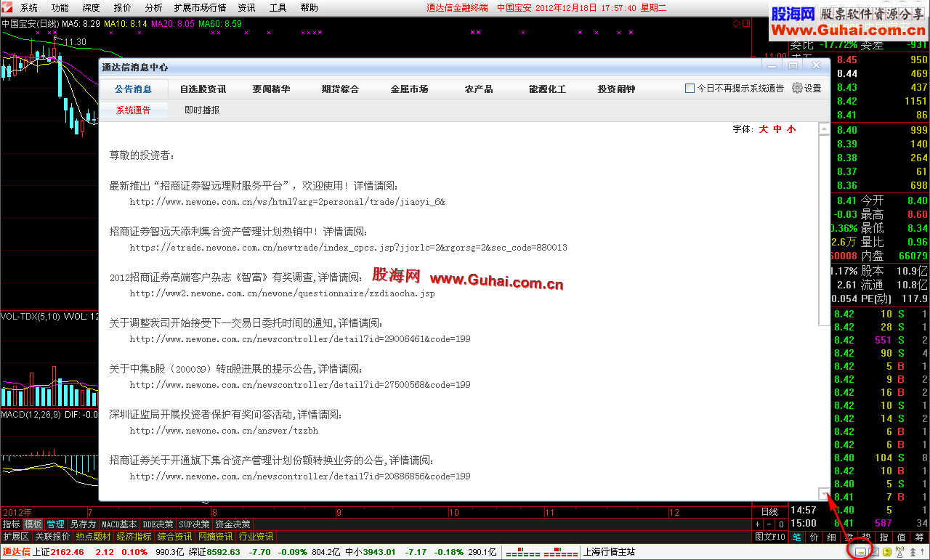Click the double up-arrow icon in status bar
Viewport: 930px width, 560px height.
tap(913, 552)
